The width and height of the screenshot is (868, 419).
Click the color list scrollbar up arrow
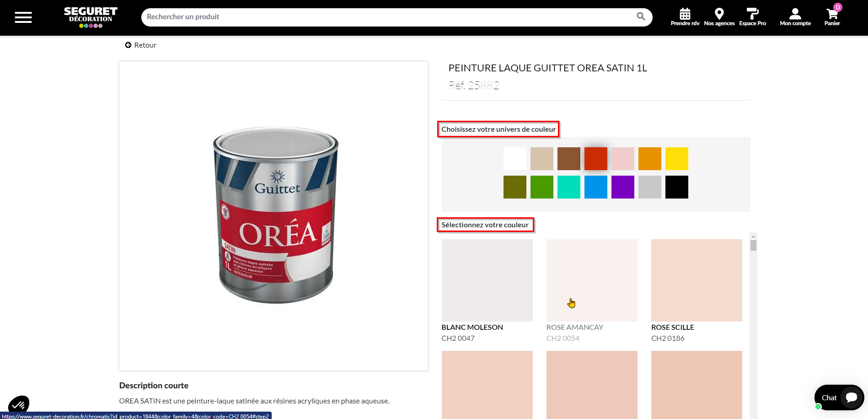tap(753, 236)
